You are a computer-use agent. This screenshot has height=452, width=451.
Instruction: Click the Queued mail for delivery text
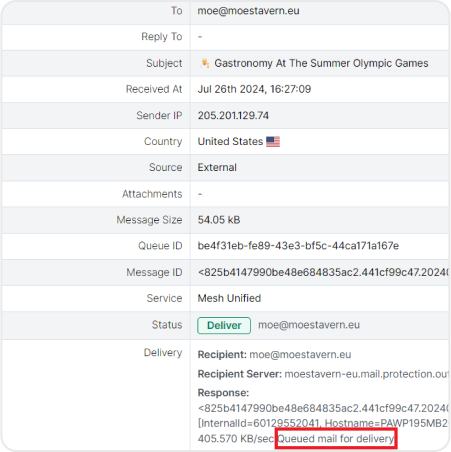tap(336, 439)
